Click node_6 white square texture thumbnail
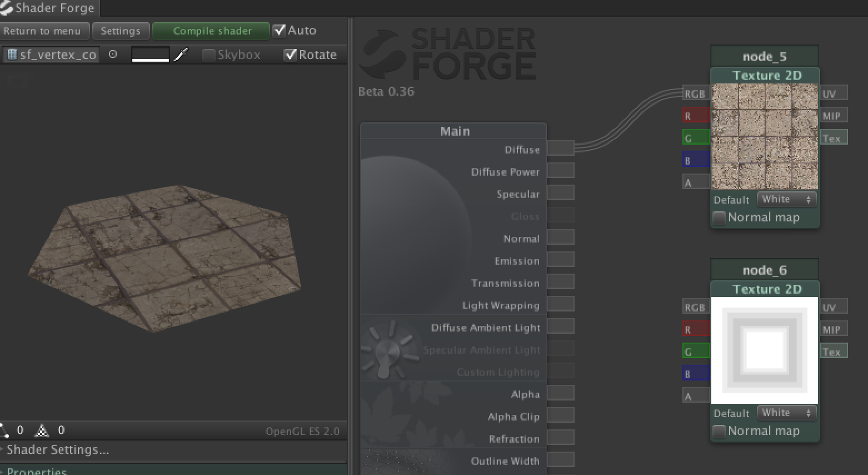 tap(765, 350)
